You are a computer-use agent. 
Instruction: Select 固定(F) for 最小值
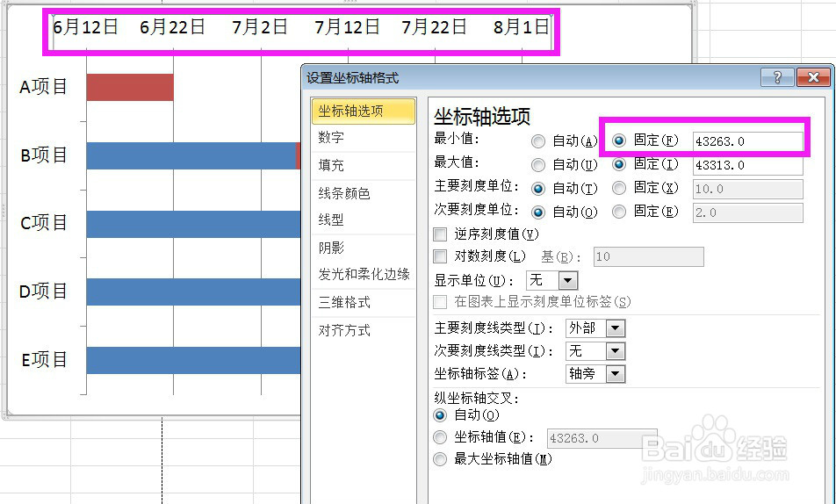tap(619, 140)
